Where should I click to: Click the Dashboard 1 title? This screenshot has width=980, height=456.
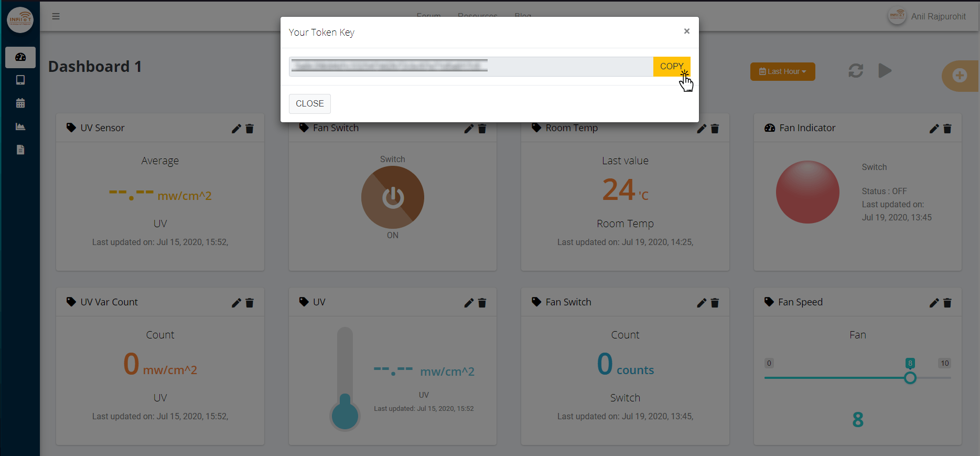(x=95, y=67)
